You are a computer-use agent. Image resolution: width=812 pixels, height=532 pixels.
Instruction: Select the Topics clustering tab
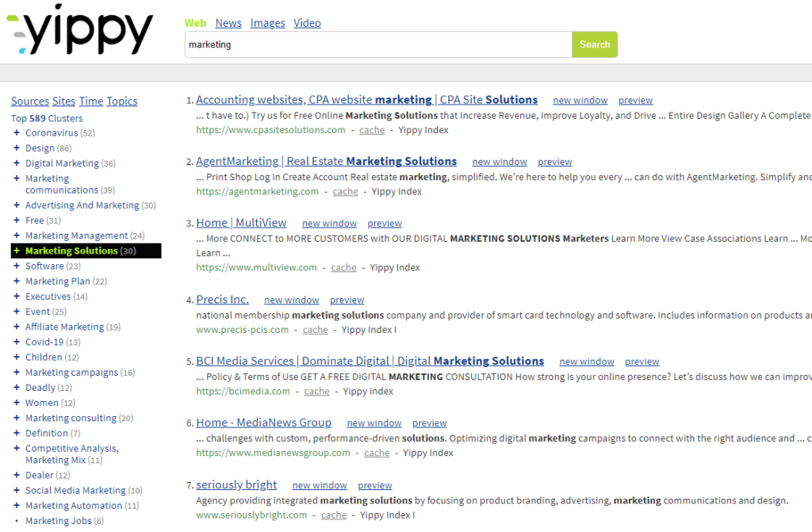(x=122, y=101)
